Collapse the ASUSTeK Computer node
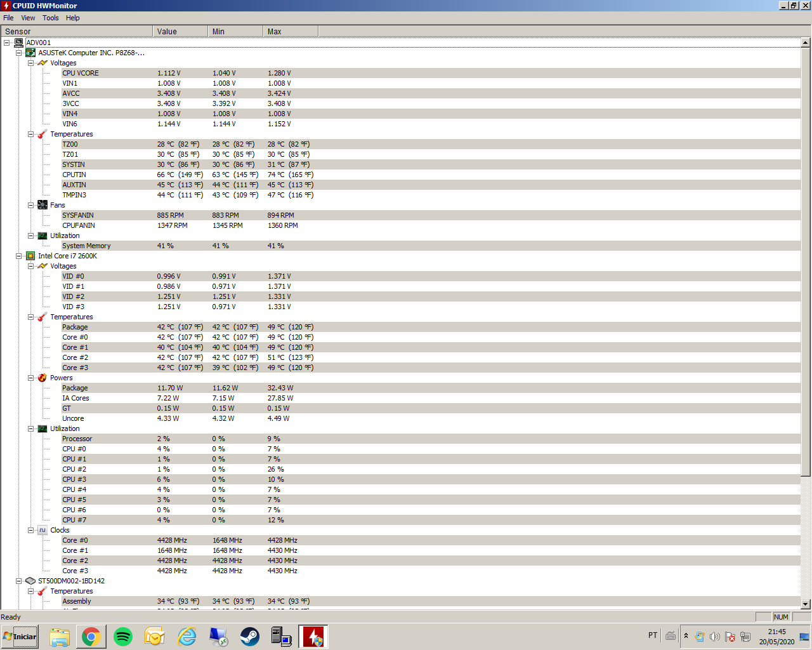Viewport: 812px width, 650px height. point(19,53)
